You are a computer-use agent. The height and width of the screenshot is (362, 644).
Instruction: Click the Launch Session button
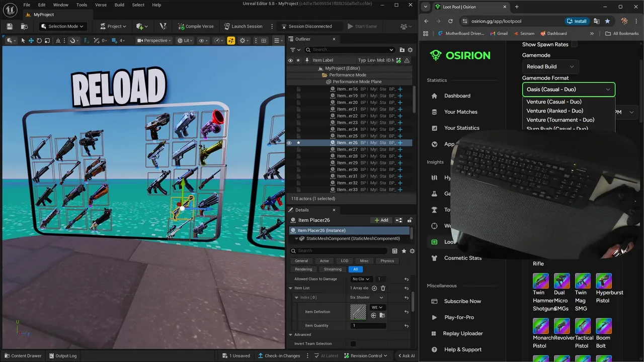point(243,26)
